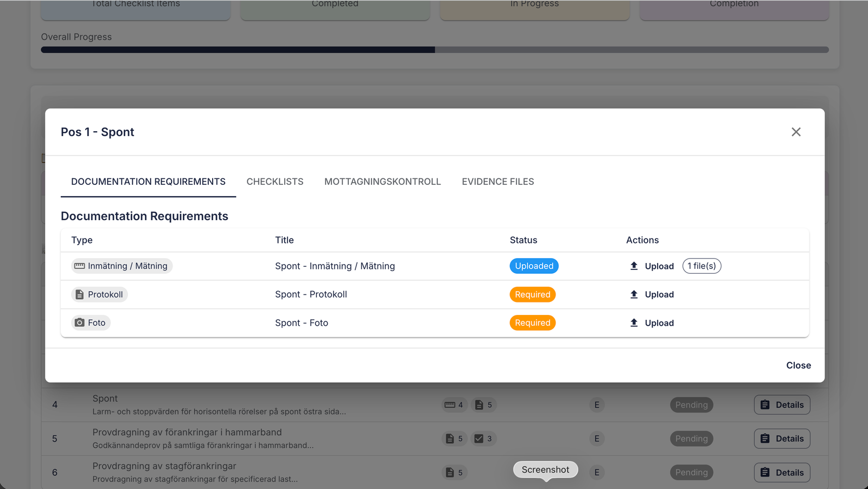Click the upload arrow icon for Foto

tap(634, 323)
